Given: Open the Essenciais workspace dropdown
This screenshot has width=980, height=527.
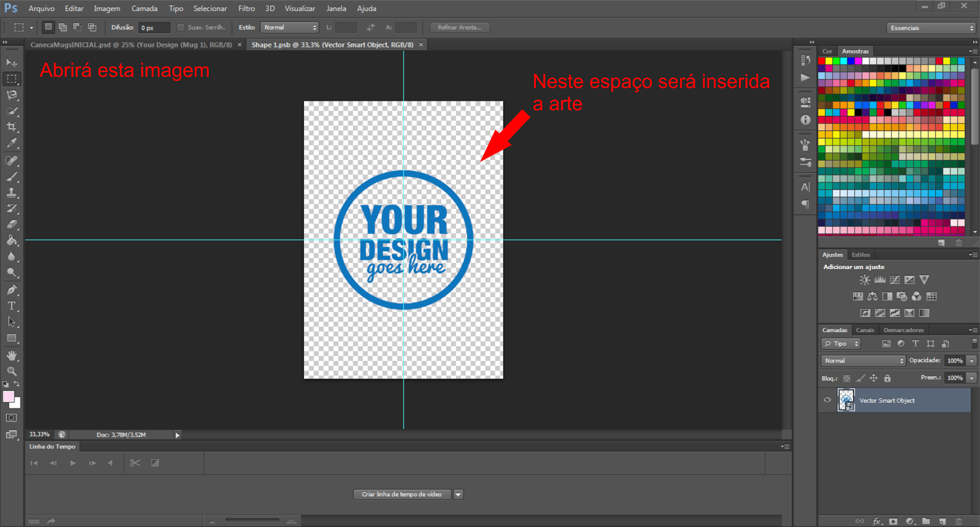Looking at the screenshot, I should pos(930,28).
